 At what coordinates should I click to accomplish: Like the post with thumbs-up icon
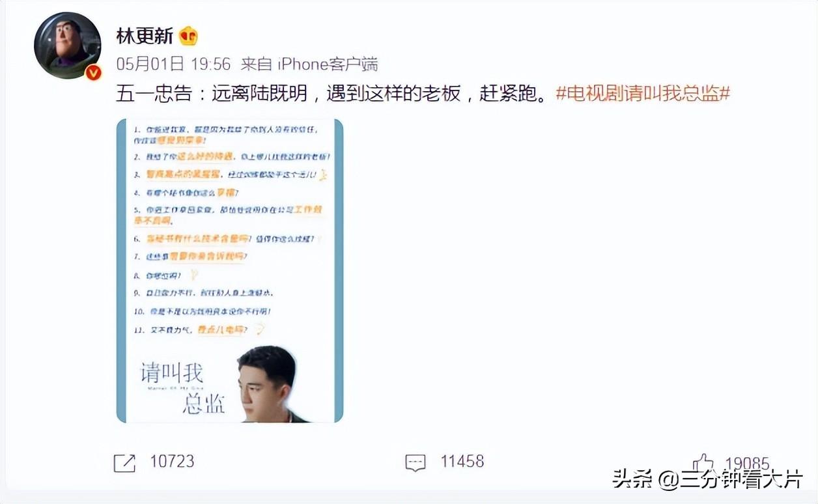point(703,462)
